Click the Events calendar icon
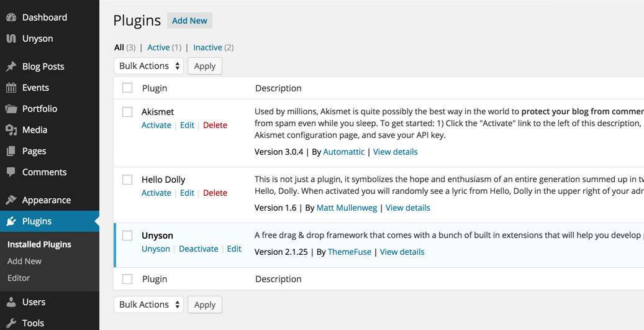644x330 pixels. (x=11, y=88)
